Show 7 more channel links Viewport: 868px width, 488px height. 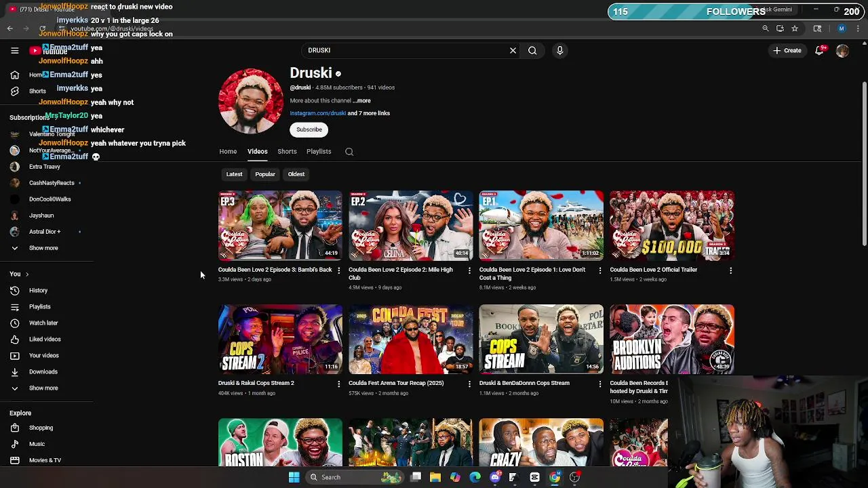tap(369, 113)
